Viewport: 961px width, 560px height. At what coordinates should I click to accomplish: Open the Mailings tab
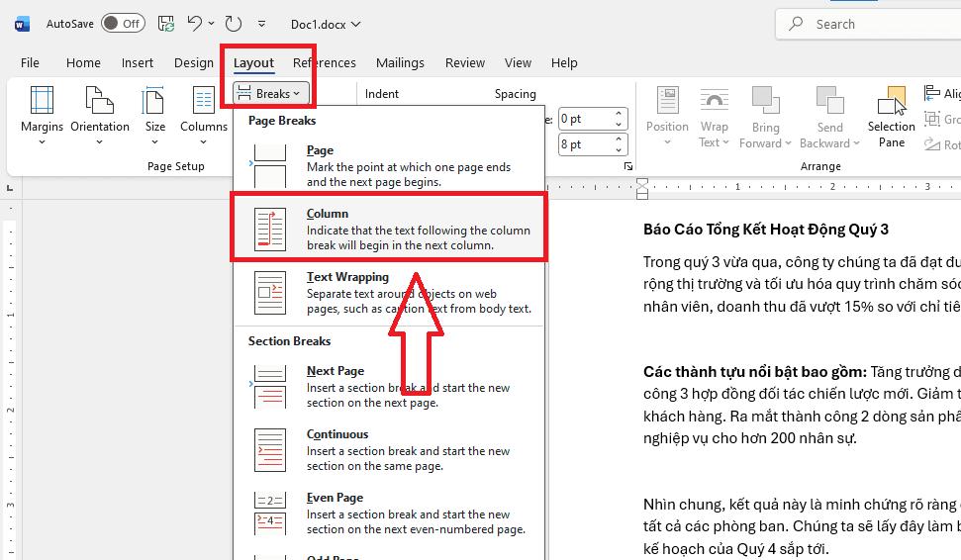tap(400, 62)
